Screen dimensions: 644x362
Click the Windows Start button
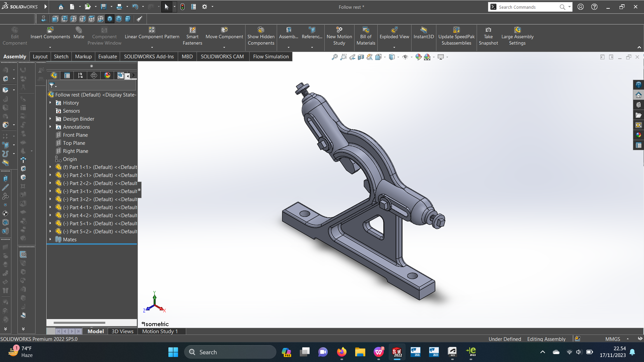point(173,352)
